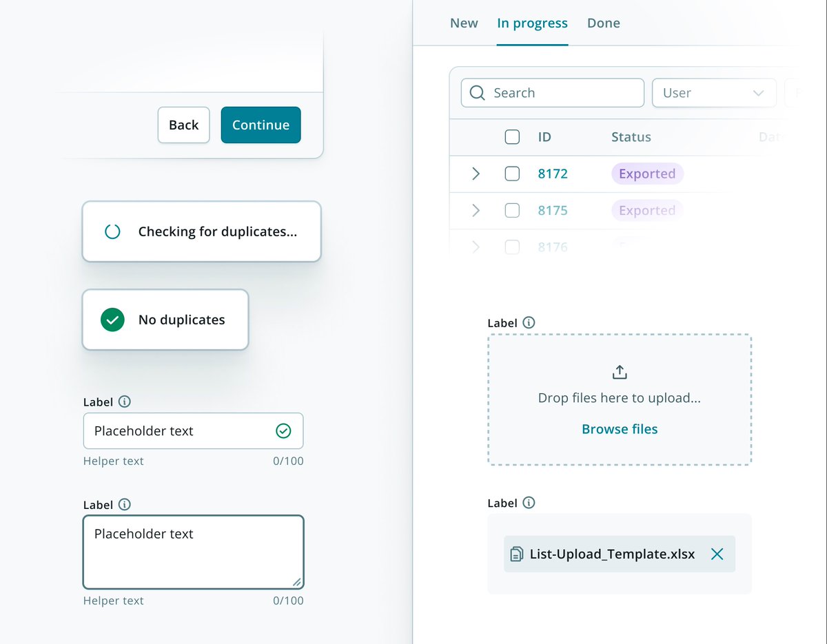Click the Browse files link
This screenshot has width=827, height=644.
[620, 429]
